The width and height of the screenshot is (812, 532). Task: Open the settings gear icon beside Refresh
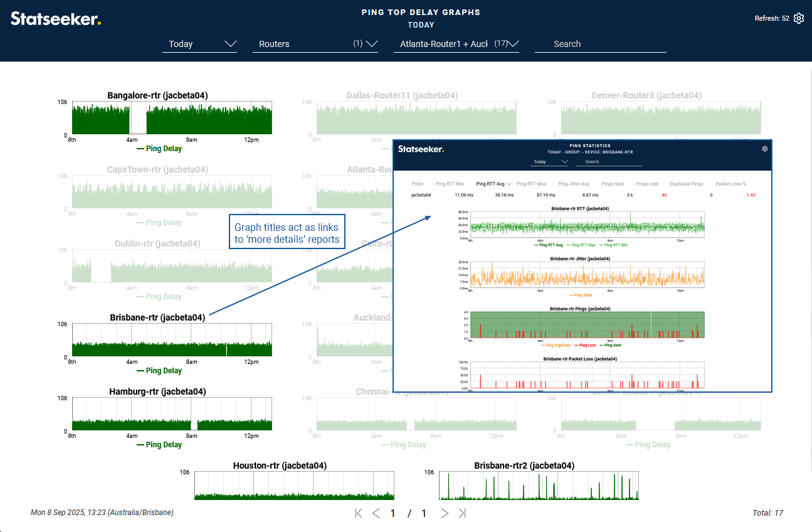[x=798, y=18]
